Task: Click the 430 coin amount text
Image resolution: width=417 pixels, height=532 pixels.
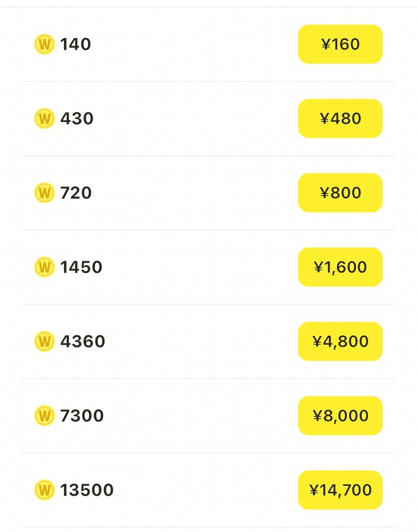Action: point(77,119)
